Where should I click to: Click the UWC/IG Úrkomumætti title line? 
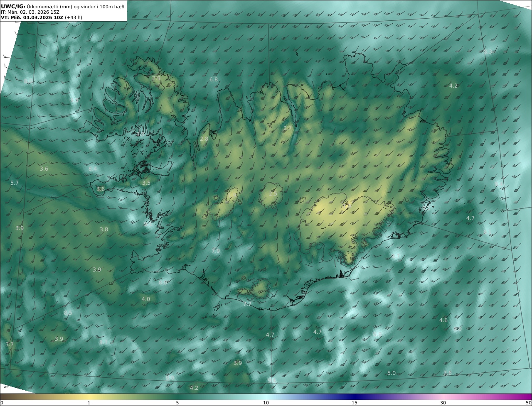pos(62,6)
